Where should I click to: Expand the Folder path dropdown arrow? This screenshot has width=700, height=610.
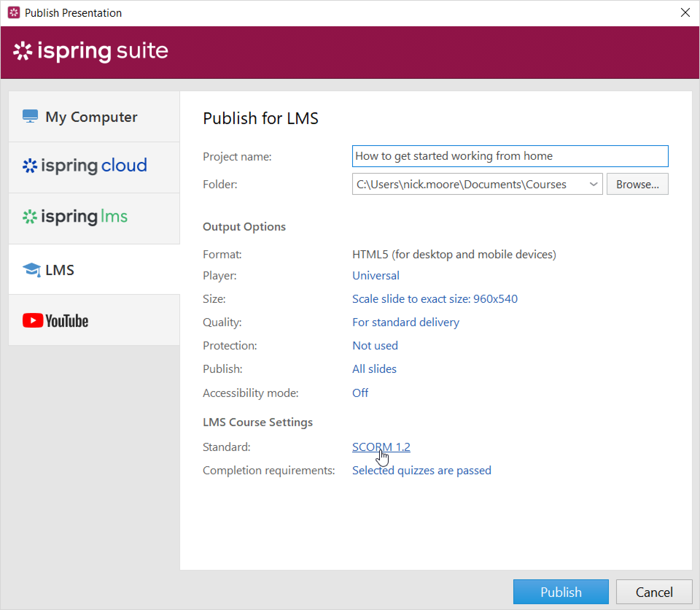pos(593,184)
